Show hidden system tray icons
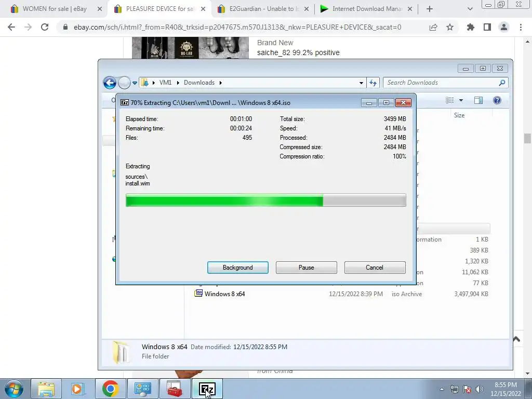The height and width of the screenshot is (399, 532). pyautogui.click(x=442, y=389)
